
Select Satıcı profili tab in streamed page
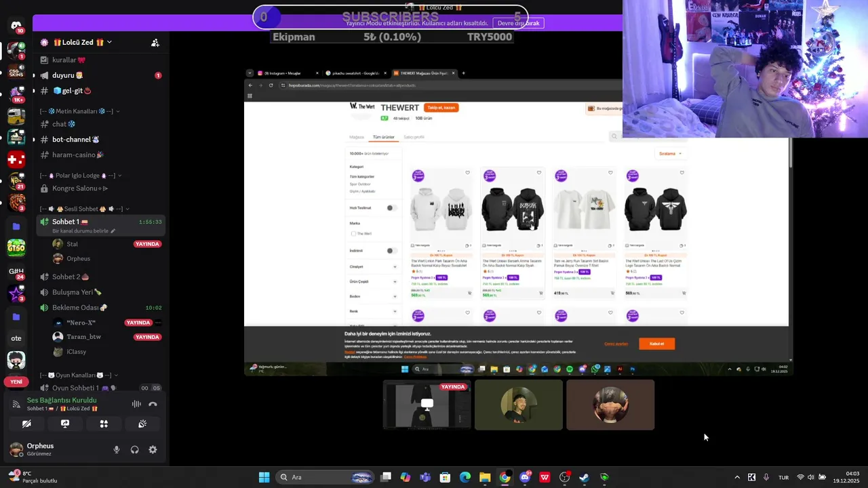tap(414, 137)
